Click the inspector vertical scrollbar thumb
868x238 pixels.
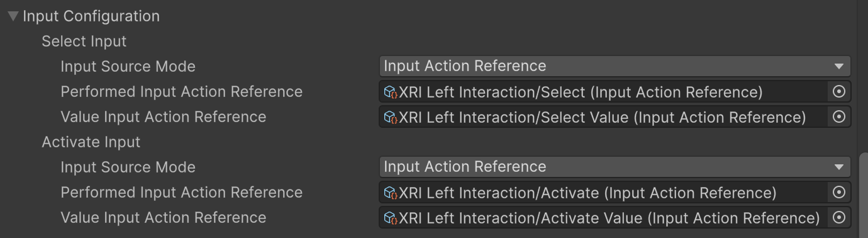pos(863,195)
